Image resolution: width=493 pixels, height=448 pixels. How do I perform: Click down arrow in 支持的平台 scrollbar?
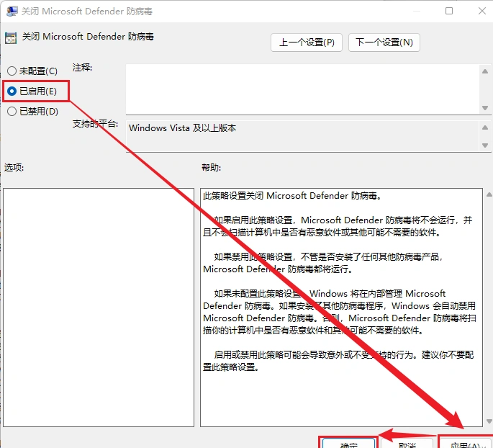click(485, 145)
